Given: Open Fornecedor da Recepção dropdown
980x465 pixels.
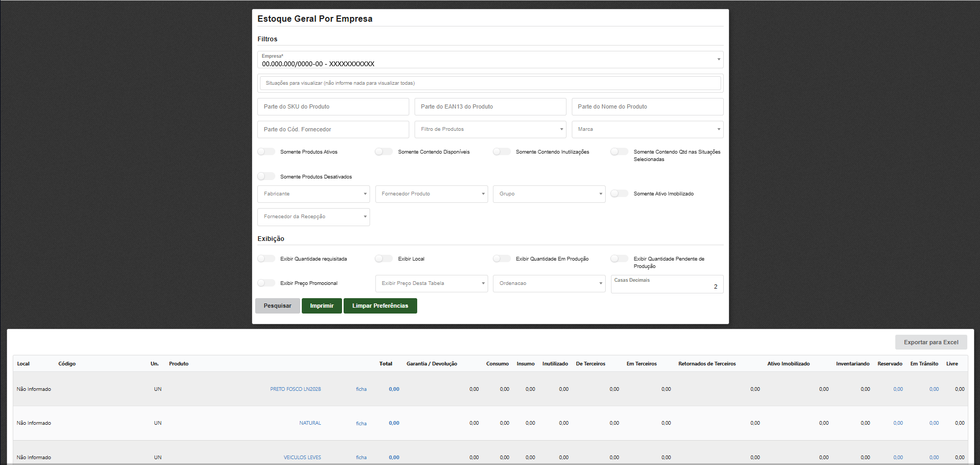Looking at the screenshot, I should pos(313,217).
